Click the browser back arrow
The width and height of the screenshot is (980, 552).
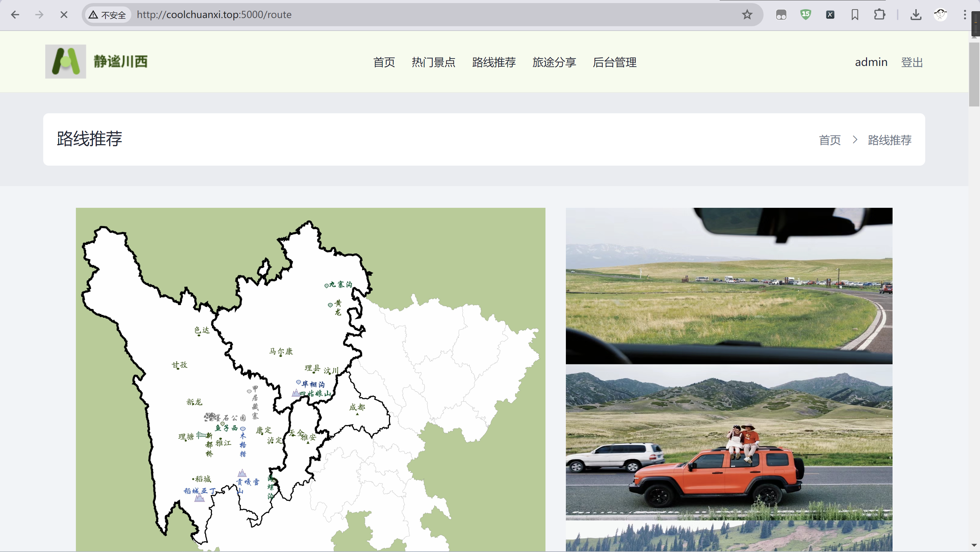point(15,15)
